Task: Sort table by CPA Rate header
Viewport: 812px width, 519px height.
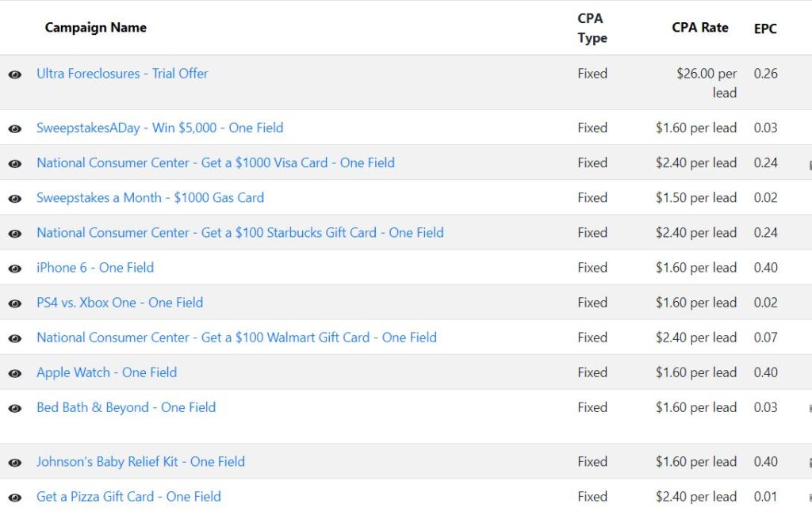Action: tap(699, 28)
